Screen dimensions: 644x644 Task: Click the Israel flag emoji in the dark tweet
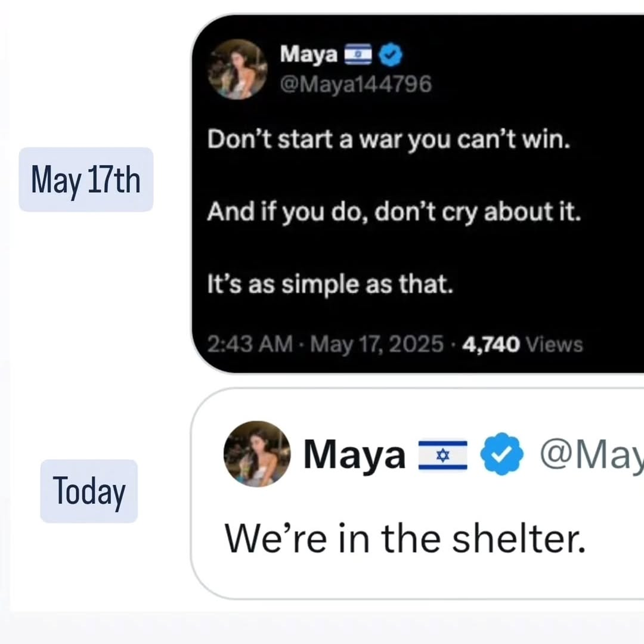357,55
